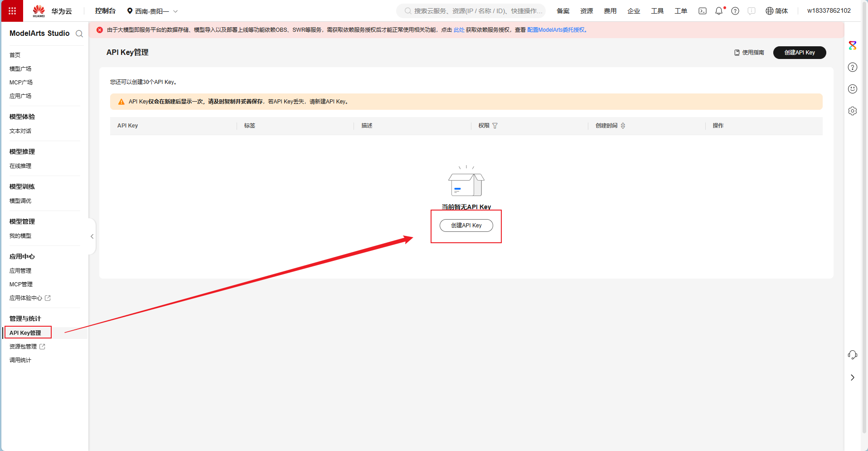
Task: Open the 备案 menu
Action: pos(563,11)
